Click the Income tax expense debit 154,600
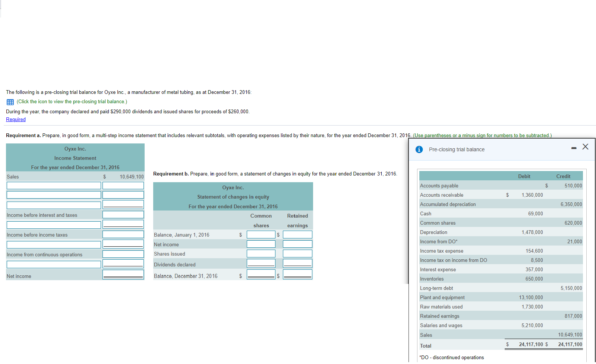This screenshot has width=596, height=364. click(534, 251)
